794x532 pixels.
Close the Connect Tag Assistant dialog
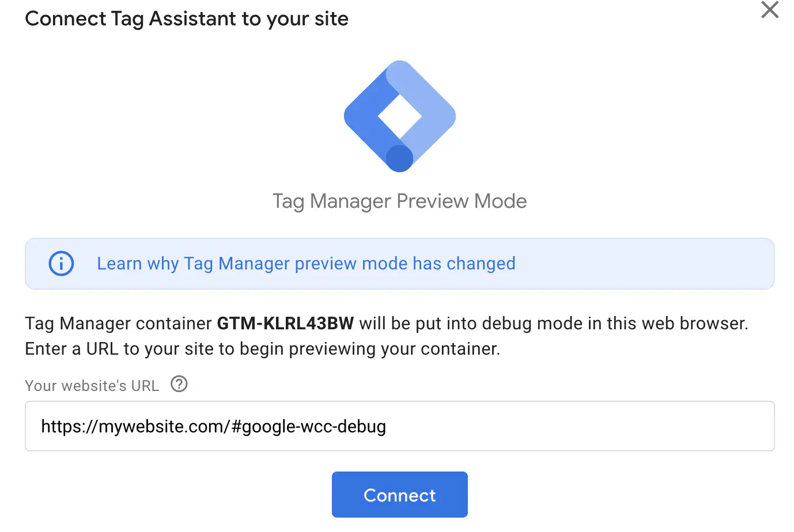(x=770, y=10)
